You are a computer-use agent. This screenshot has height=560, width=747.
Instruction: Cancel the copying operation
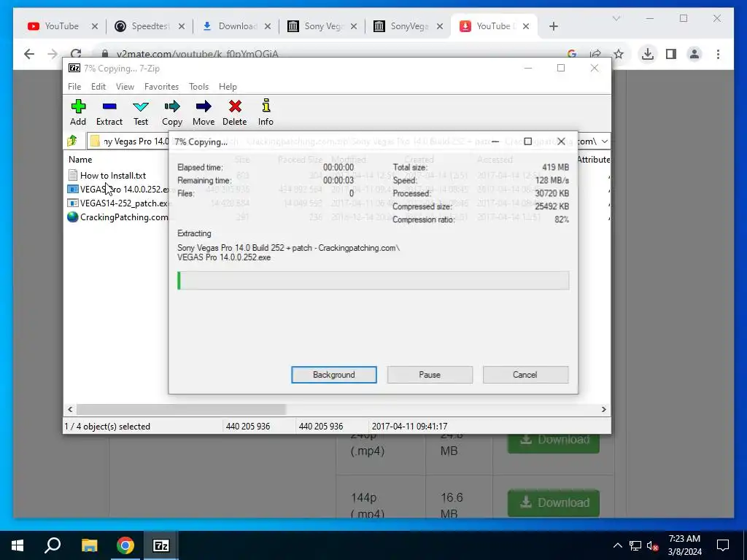pos(525,375)
